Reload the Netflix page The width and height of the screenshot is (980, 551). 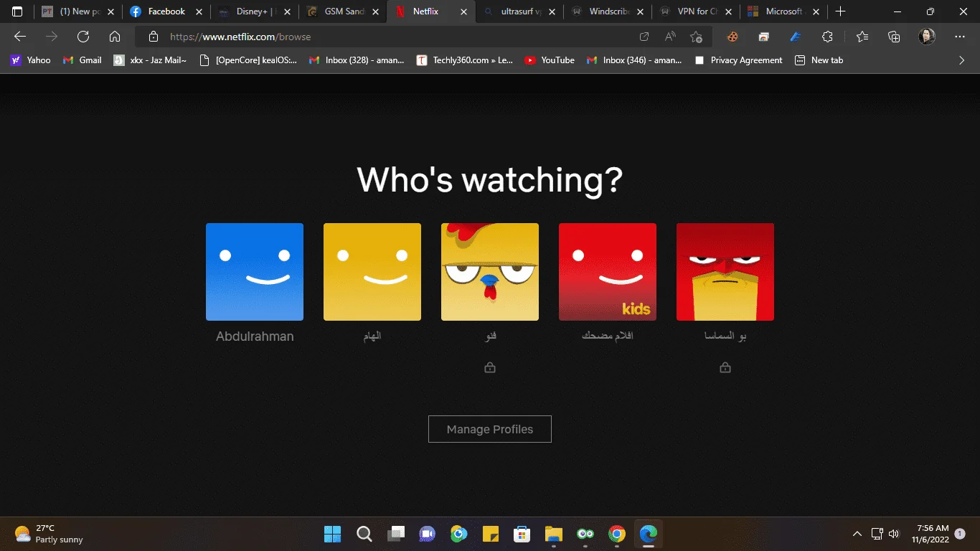[x=83, y=37]
